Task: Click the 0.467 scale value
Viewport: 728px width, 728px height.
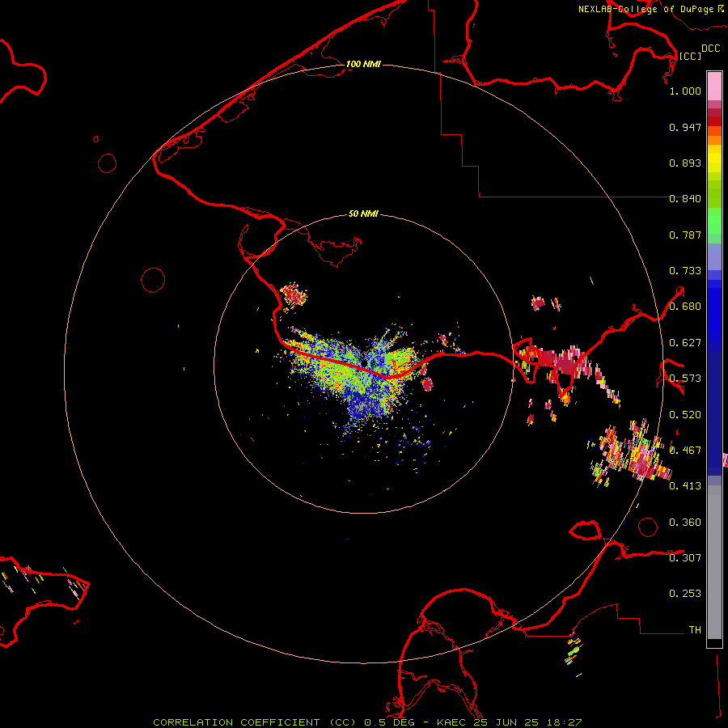Action: click(x=685, y=451)
